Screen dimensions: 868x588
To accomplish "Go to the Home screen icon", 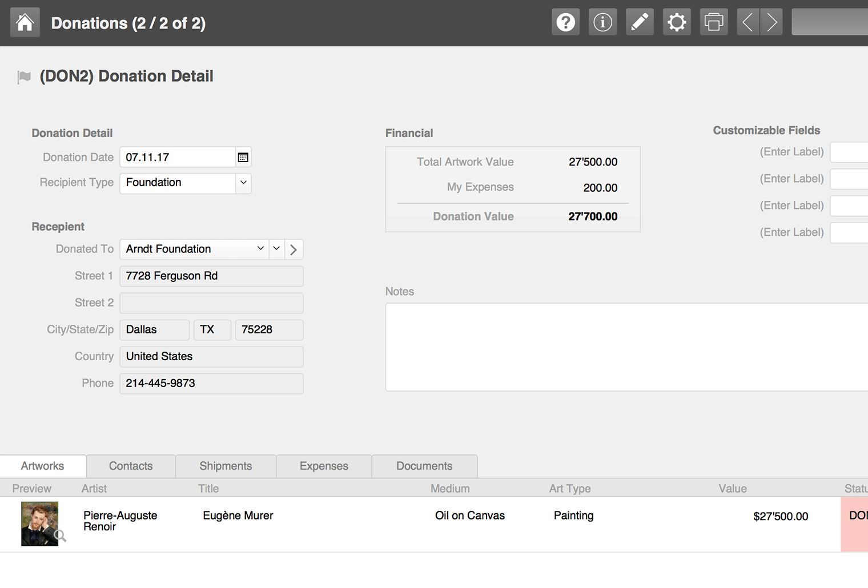I will click(25, 23).
